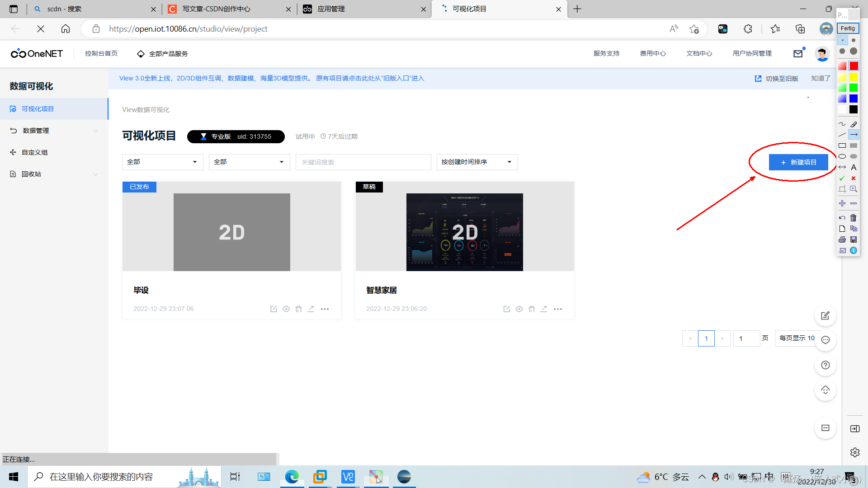The width and height of the screenshot is (868, 488).
Task: Open the first 全部 filter dropdown
Action: pyautogui.click(x=162, y=162)
